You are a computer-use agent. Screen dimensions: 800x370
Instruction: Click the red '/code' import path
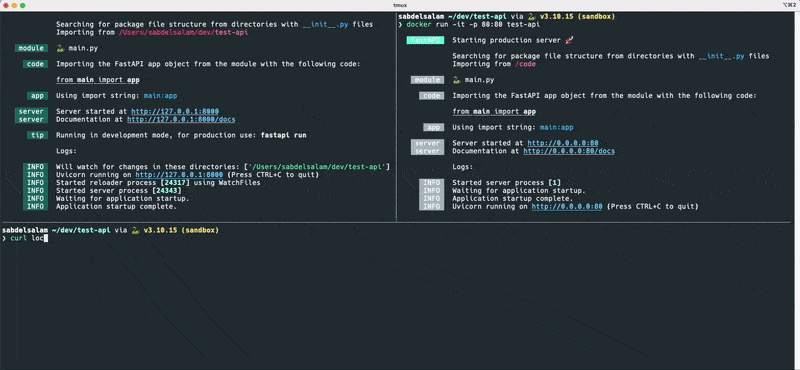pos(526,64)
